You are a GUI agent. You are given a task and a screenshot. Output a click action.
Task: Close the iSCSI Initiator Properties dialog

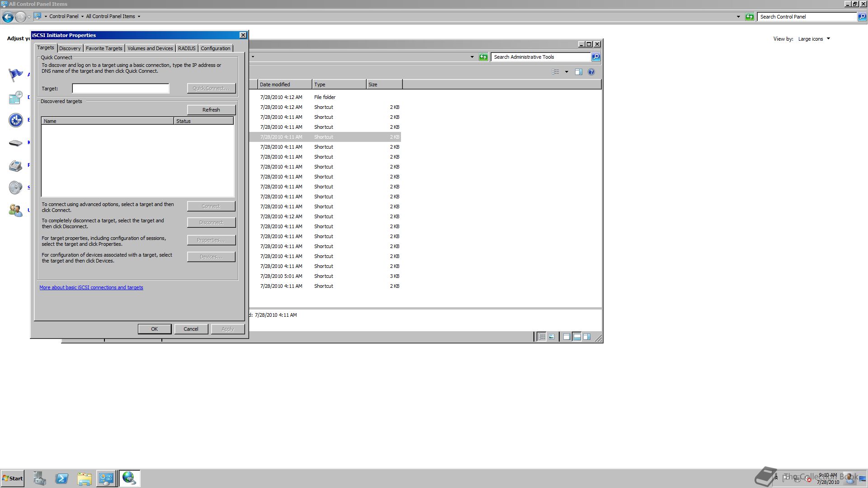tap(243, 35)
